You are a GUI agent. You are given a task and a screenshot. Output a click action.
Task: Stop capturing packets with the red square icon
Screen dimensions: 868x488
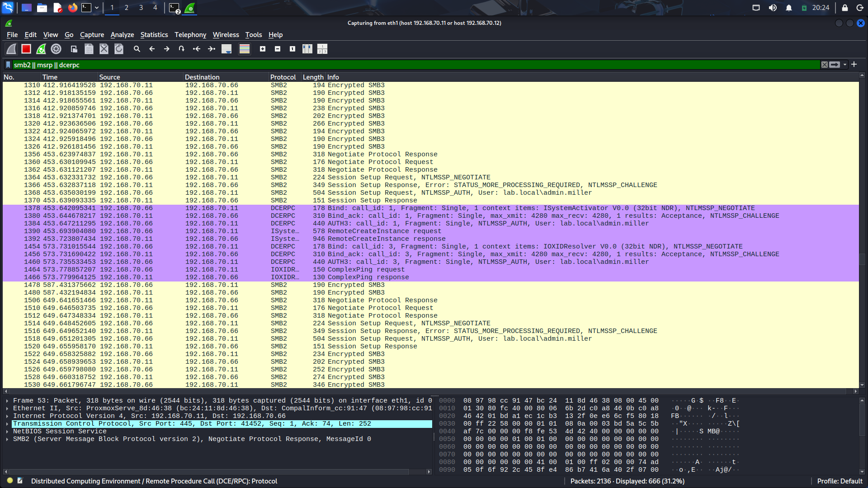(x=26, y=49)
